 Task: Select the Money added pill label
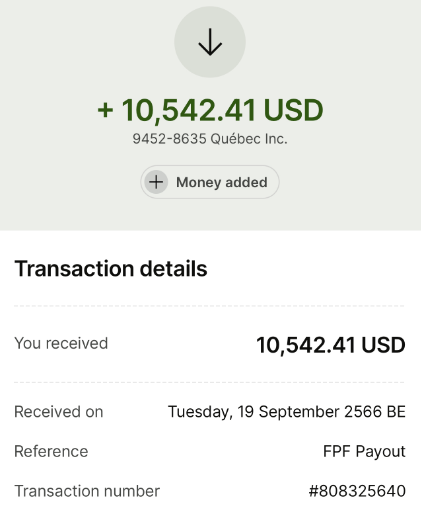210,182
